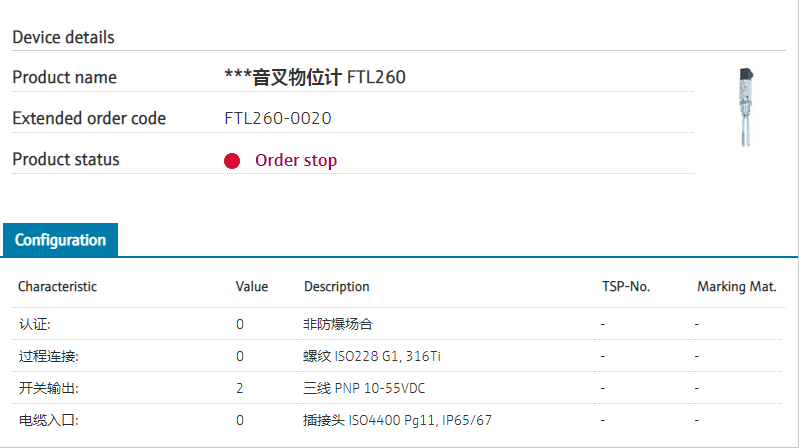799x448 pixels.
Task: Click the red Order stop status dot
Action: pyautogui.click(x=232, y=161)
